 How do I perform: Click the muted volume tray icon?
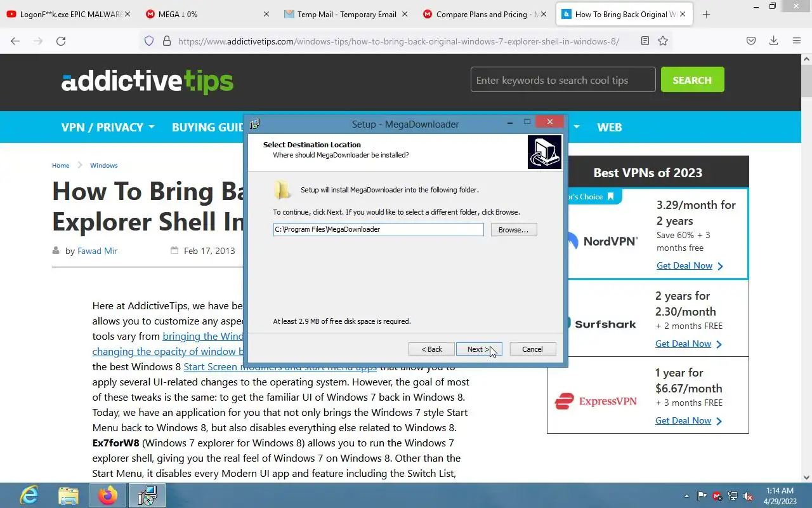coord(748,496)
